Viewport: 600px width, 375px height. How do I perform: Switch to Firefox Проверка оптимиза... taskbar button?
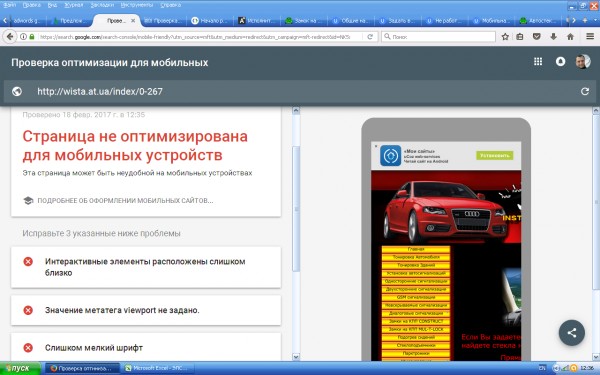(x=82, y=368)
